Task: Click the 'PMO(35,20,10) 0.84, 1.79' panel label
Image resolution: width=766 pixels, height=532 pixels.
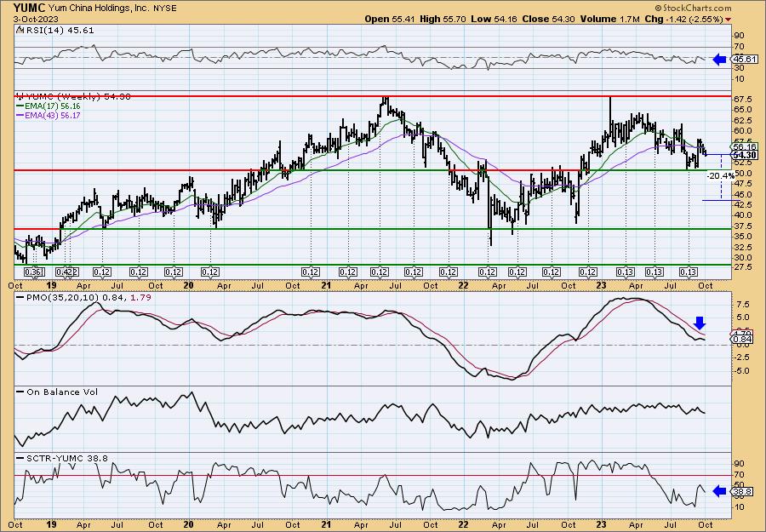Action: [x=89, y=297]
